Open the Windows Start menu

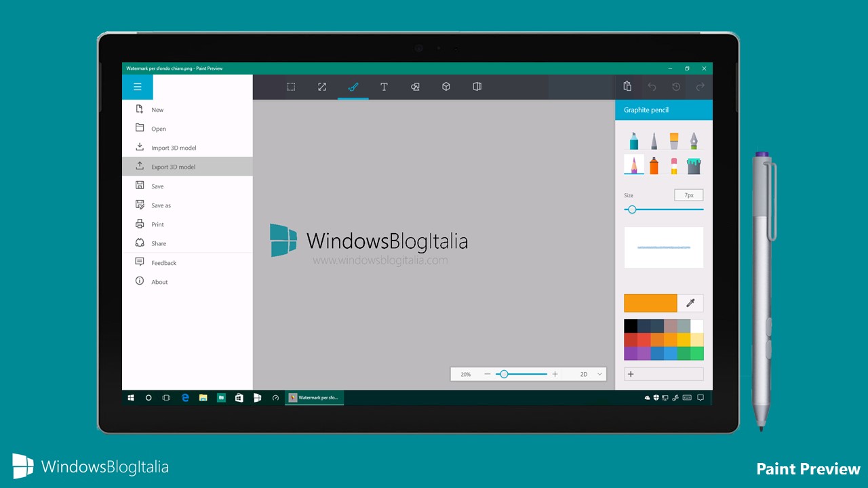131,398
